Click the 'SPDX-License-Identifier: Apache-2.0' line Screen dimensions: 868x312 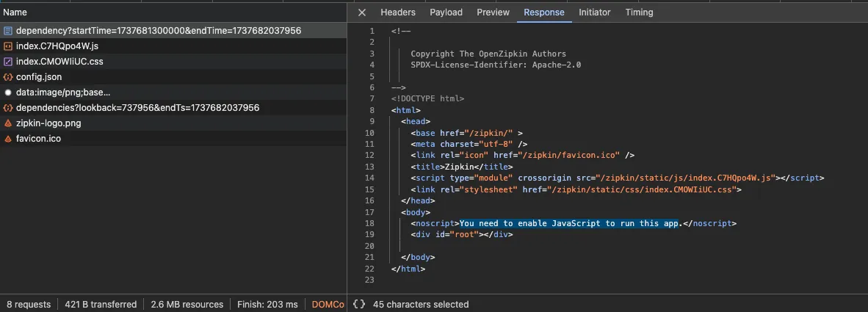coord(496,65)
